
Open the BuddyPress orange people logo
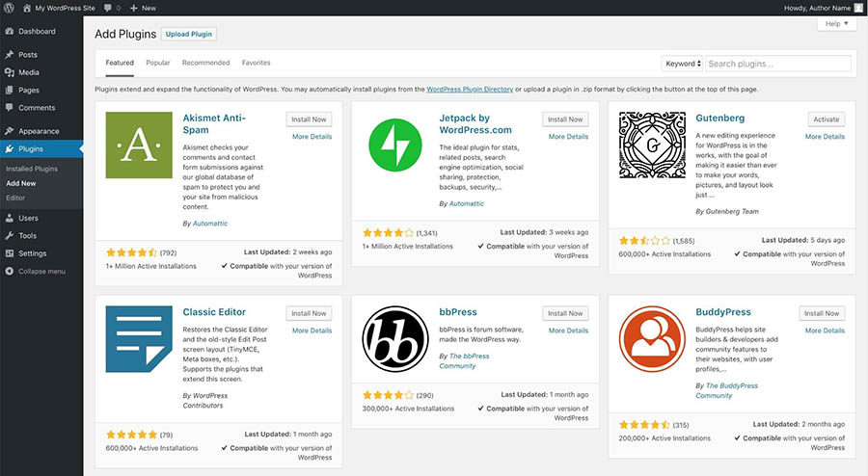tap(652, 339)
